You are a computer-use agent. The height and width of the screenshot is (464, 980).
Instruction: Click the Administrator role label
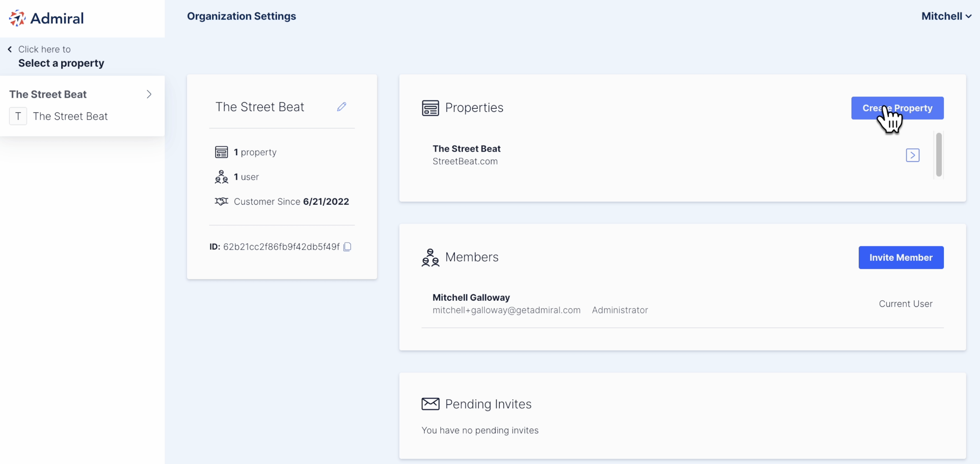(620, 310)
